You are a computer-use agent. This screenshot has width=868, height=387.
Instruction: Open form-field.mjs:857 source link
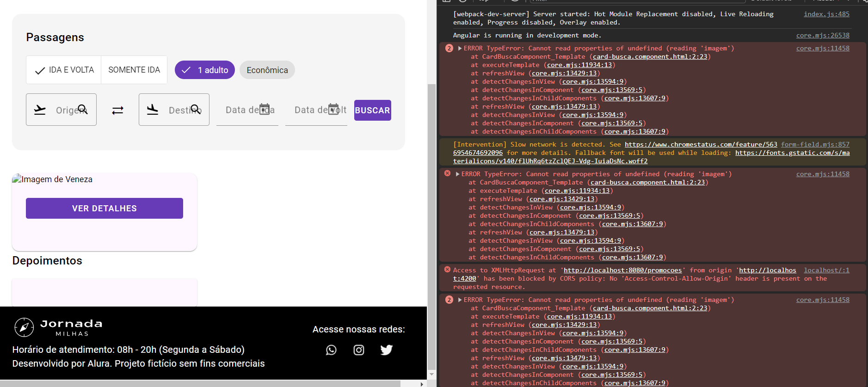pyautogui.click(x=815, y=144)
